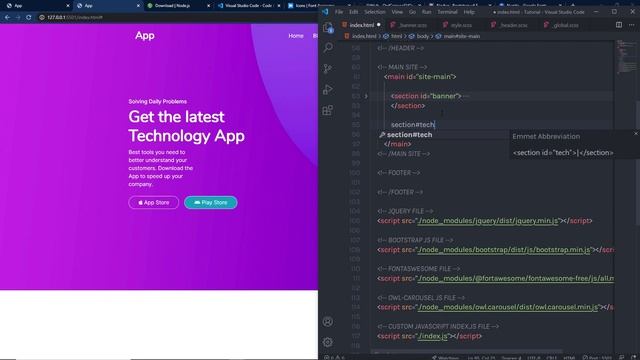
Task: Open the Search view in VS Code
Action: click(328, 48)
